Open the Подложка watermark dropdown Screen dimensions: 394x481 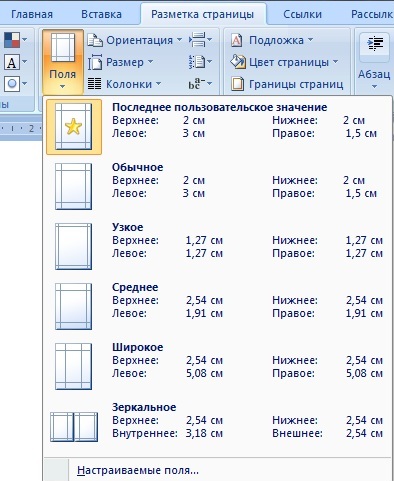(x=272, y=40)
